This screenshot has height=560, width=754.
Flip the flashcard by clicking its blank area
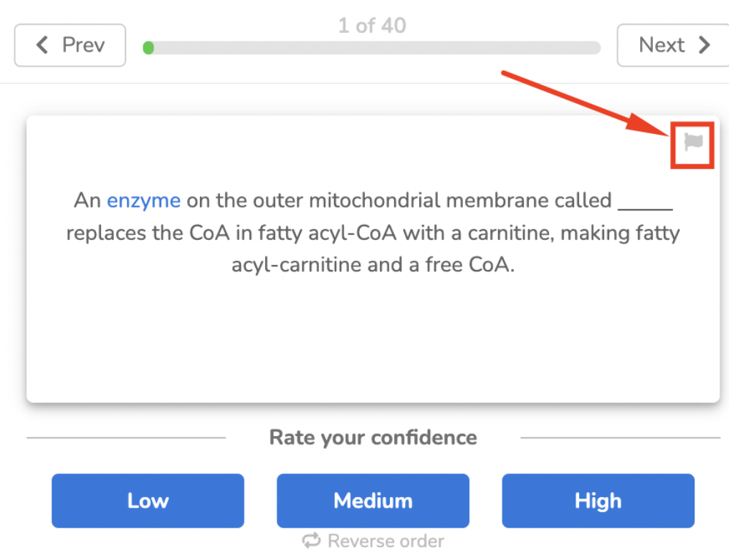coord(373,337)
